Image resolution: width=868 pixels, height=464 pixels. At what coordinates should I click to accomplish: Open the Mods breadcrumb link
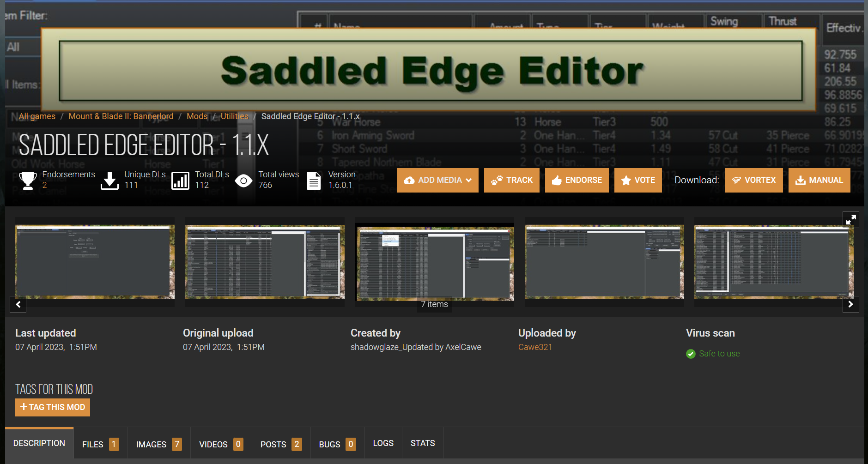pos(197,116)
